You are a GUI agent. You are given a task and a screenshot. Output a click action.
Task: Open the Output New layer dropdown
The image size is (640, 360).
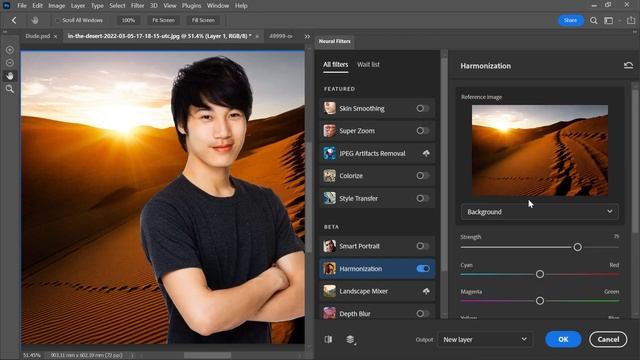click(484, 339)
